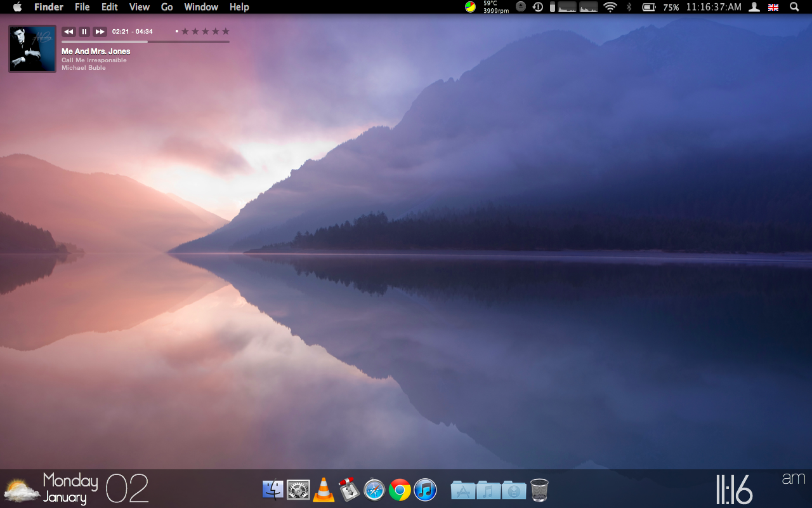Open the Edit menu

point(110,7)
